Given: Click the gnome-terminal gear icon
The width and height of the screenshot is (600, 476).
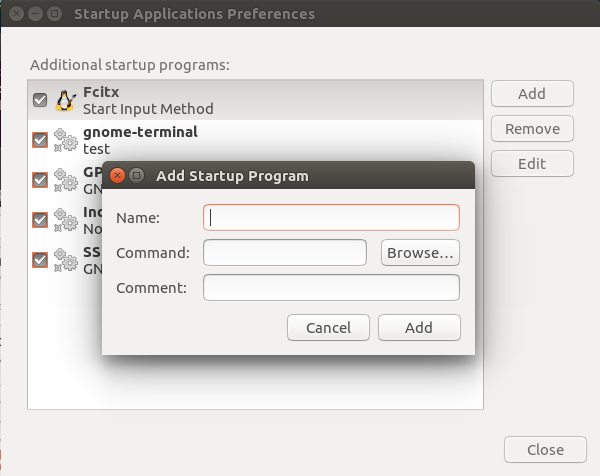Looking at the screenshot, I should pyautogui.click(x=66, y=140).
